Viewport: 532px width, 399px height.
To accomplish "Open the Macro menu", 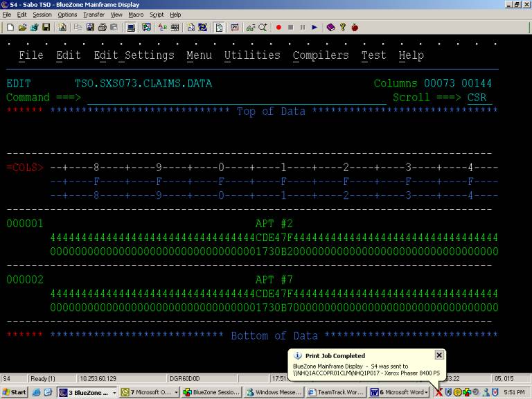I will tap(136, 15).
